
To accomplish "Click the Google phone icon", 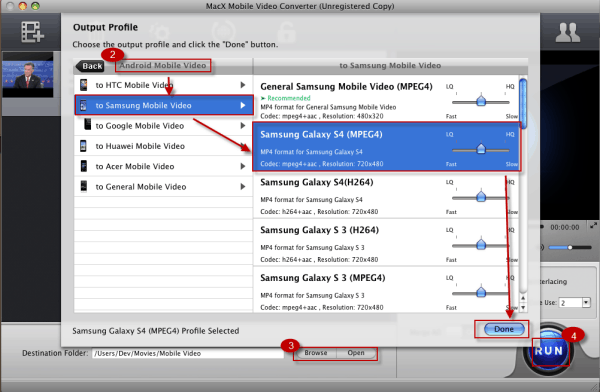I will click(x=88, y=124).
